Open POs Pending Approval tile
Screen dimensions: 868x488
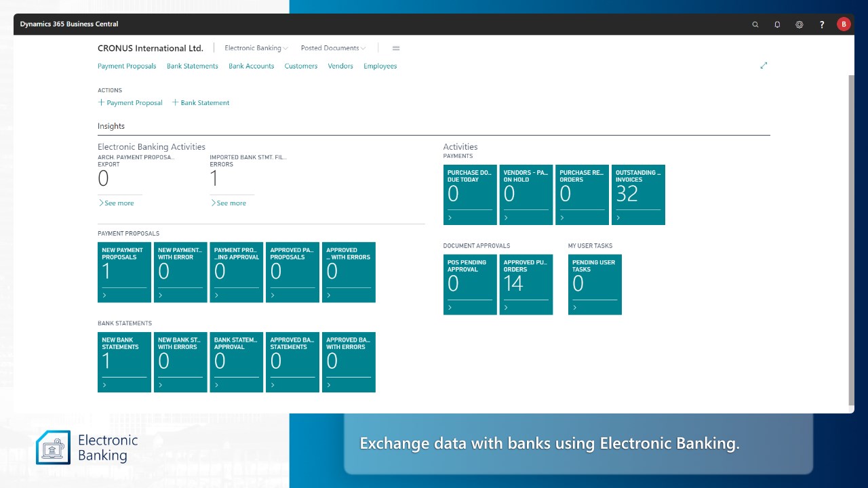(470, 285)
